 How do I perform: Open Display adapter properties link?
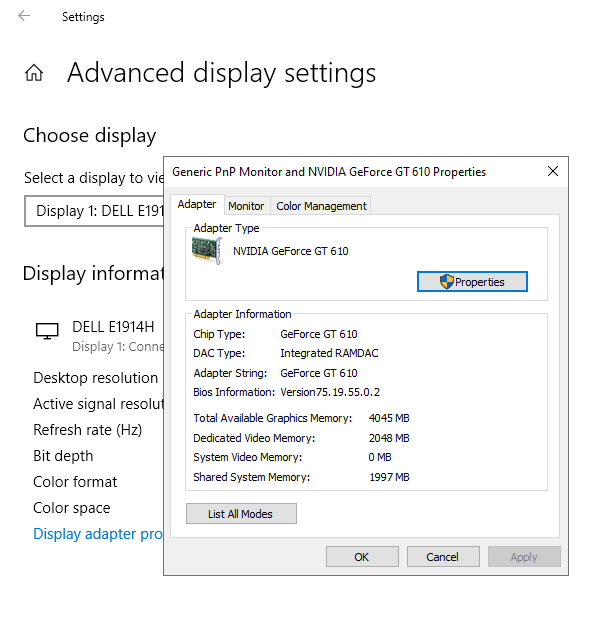point(98,534)
